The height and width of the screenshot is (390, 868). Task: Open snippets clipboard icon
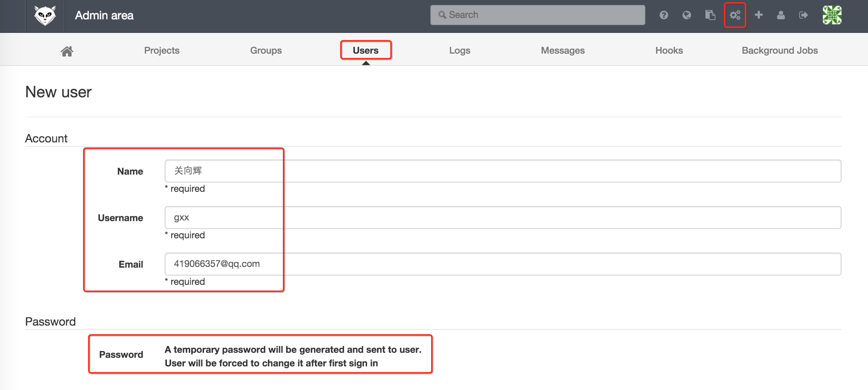pyautogui.click(x=710, y=15)
